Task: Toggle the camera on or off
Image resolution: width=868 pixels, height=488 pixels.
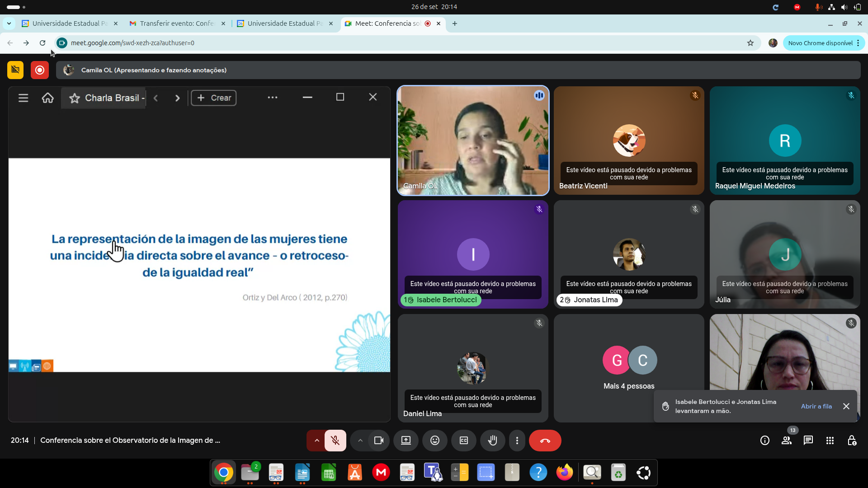Action: click(x=378, y=441)
